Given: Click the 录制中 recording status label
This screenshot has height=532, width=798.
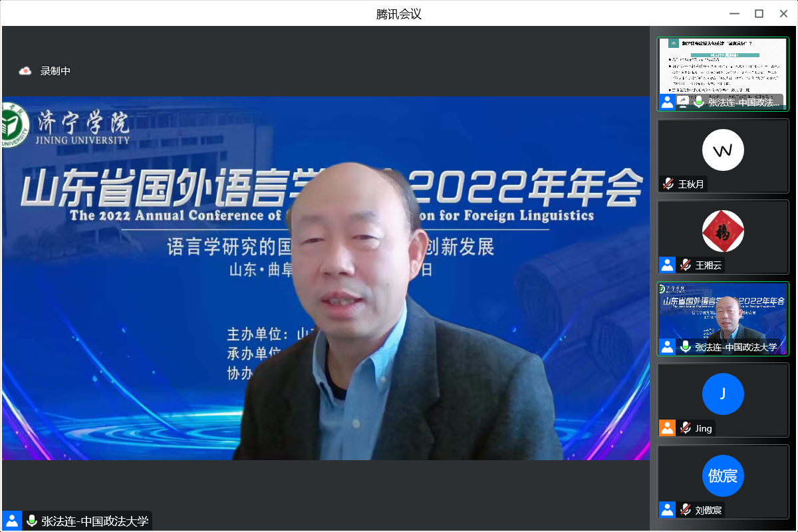Looking at the screenshot, I should coord(55,71).
